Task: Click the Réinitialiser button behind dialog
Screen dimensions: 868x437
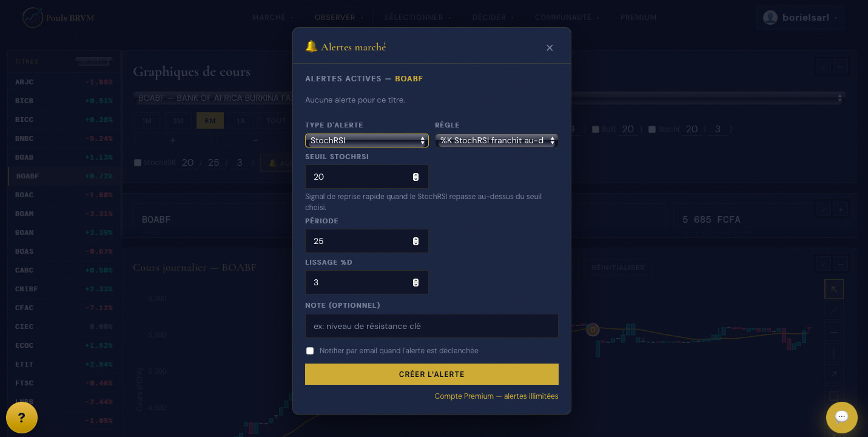Action: pyautogui.click(x=618, y=268)
